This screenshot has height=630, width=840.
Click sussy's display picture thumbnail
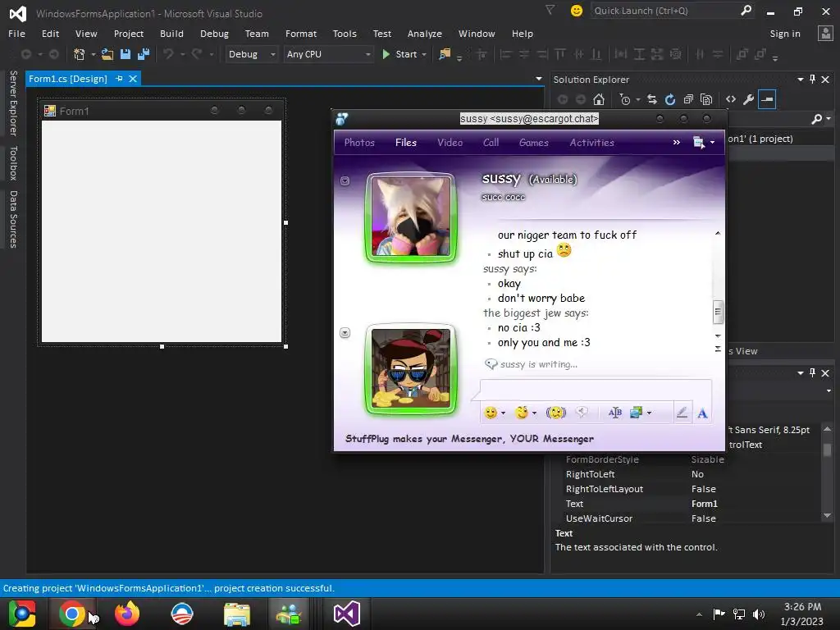411,217
